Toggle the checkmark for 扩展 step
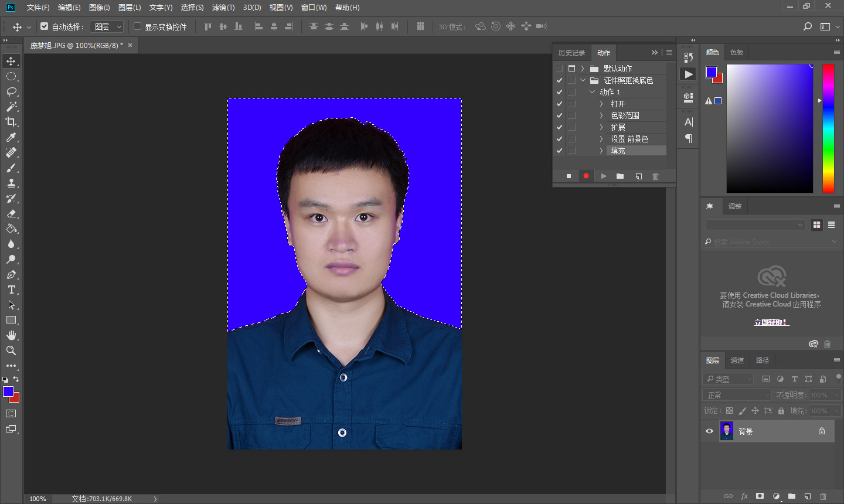Viewport: 844px width, 504px height. 559,127
